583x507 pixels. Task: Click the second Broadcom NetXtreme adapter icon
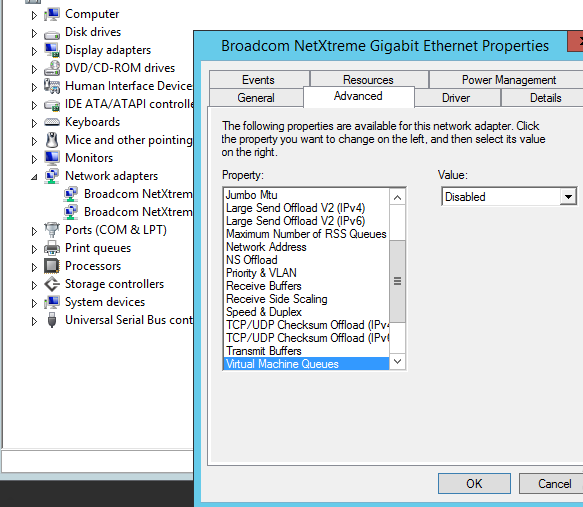point(71,212)
